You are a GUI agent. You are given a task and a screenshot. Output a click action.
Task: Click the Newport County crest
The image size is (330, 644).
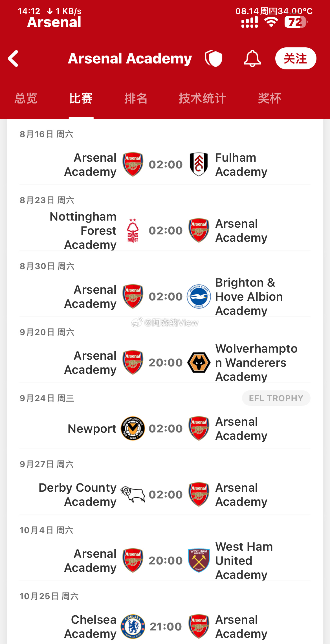coord(133,428)
